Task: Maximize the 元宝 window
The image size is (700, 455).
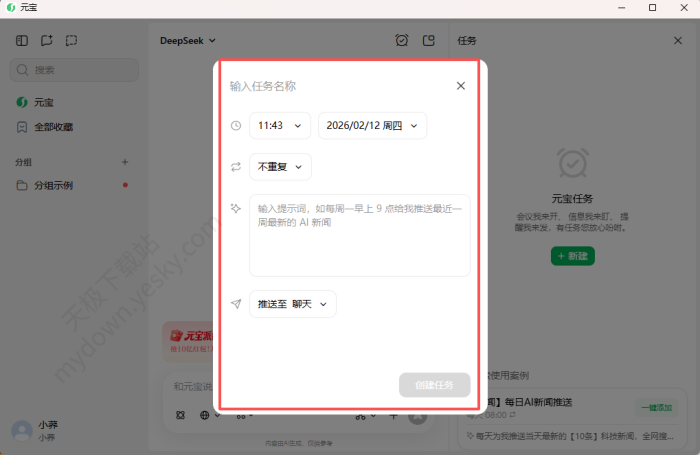Action: [x=652, y=8]
